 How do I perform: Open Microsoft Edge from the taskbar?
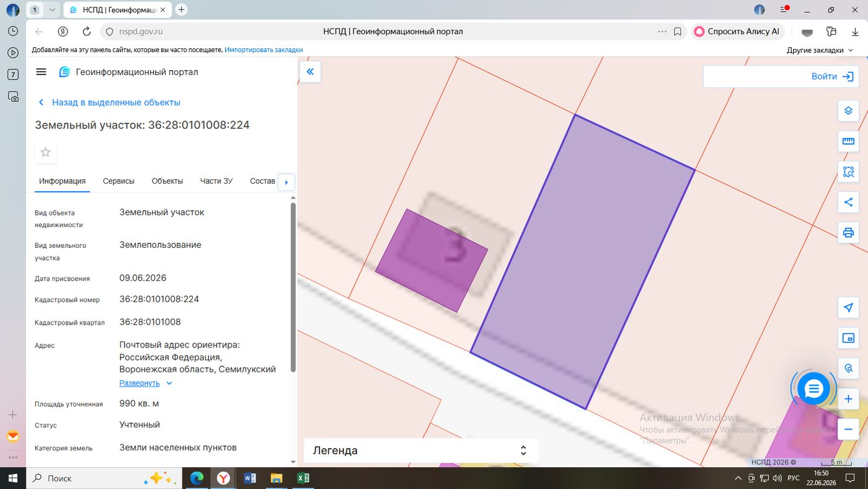[x=197, y=478]
